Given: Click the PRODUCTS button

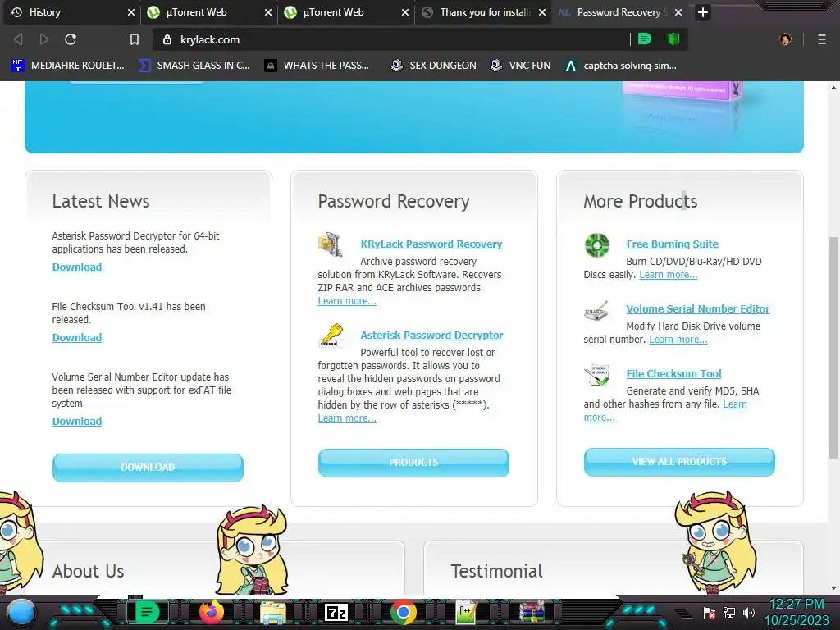Looking at the screenshot, I should click(x=413, y=463).
